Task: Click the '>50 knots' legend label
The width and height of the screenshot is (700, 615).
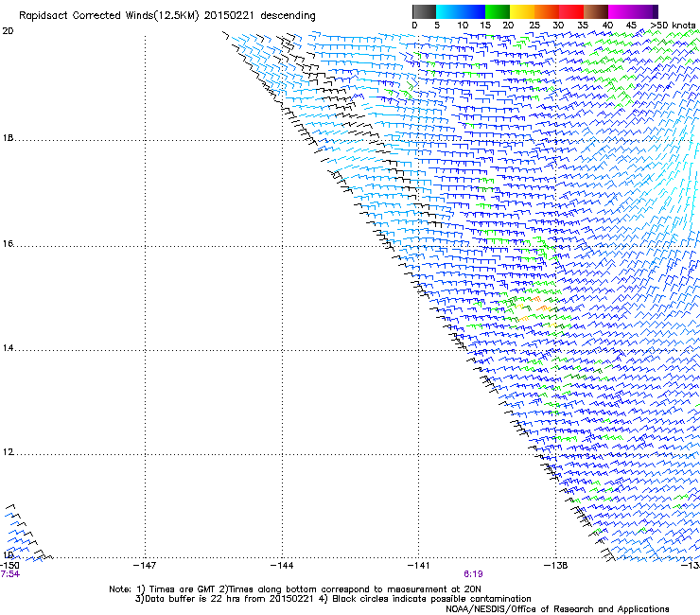Action: (x=673, y=26)
